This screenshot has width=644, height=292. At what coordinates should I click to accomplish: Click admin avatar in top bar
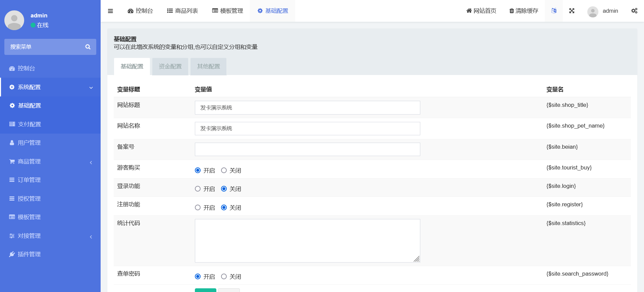[x=593, y=11]
